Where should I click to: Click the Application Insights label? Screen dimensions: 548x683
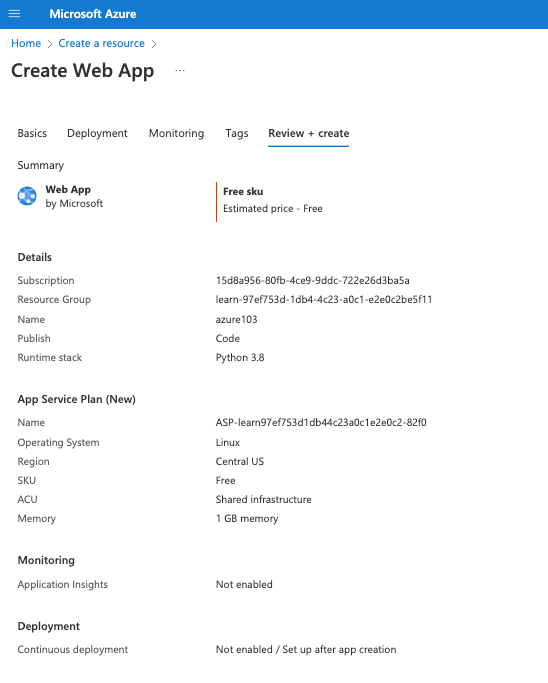[63, 585]
